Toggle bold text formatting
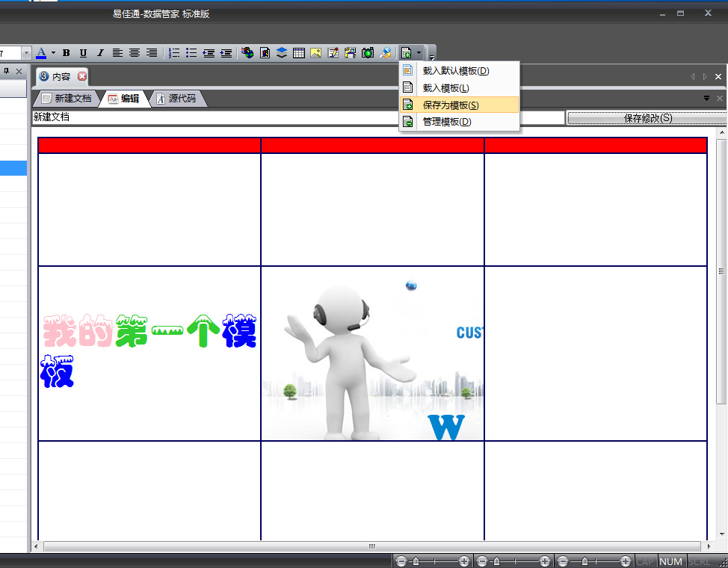728x568 pixels. pyautogui.click(x=66, y=53)
